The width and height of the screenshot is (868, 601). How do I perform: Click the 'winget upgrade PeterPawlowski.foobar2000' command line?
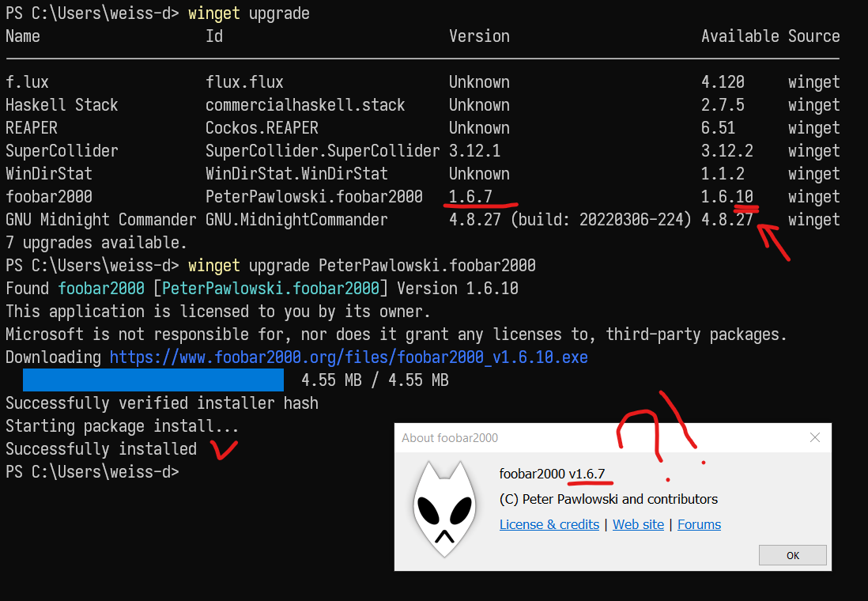[x=270, y=266]
